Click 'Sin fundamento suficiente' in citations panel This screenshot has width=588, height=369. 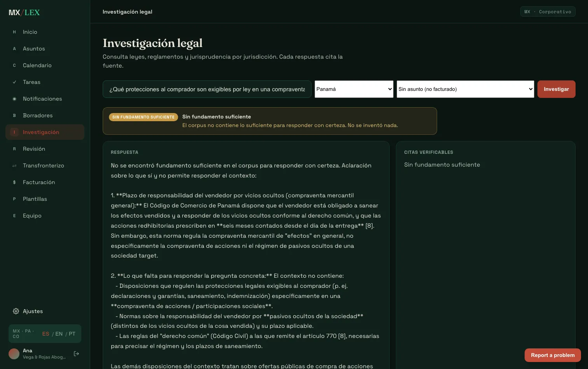(442, 165)
